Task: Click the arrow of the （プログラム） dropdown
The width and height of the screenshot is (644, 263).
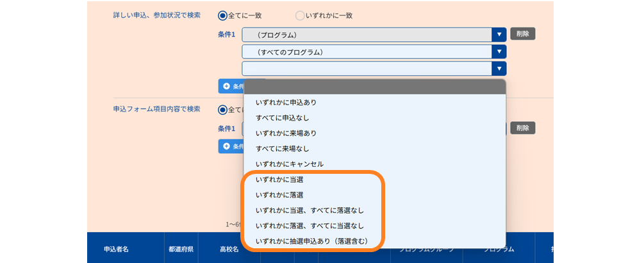Action: pyautogui.click(x=499, y=35)
